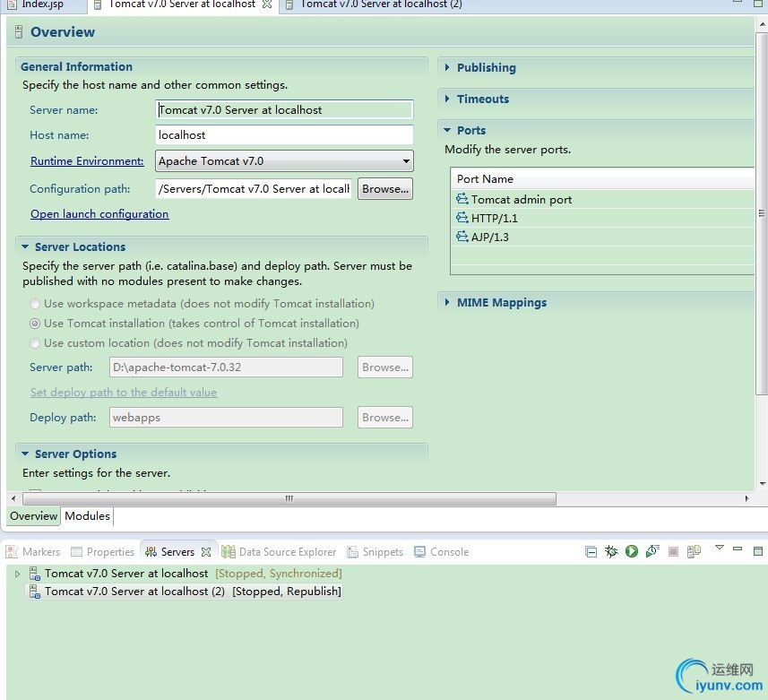Collapse all servers in Servers view
This screenshot has height=700, width=768.
click(591, 552)
